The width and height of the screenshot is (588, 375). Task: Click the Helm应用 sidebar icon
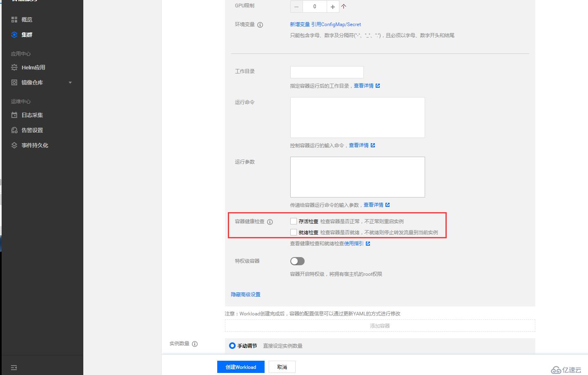[14, 67]
